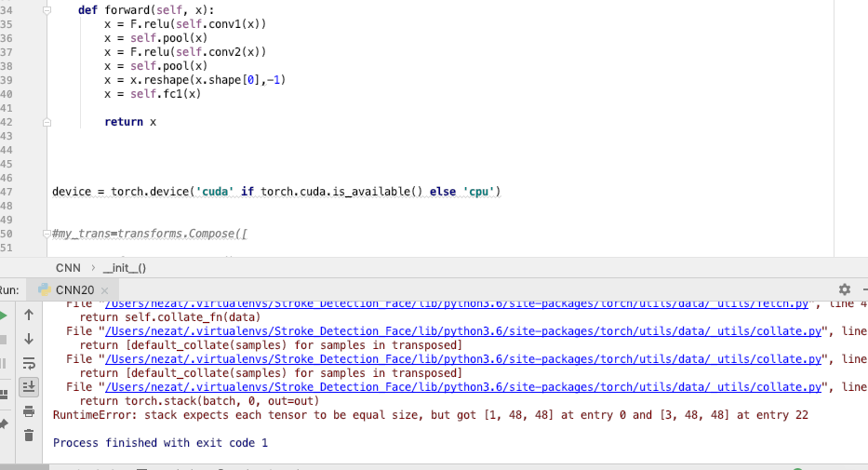Clear console with the trash icon

point(29,435)
